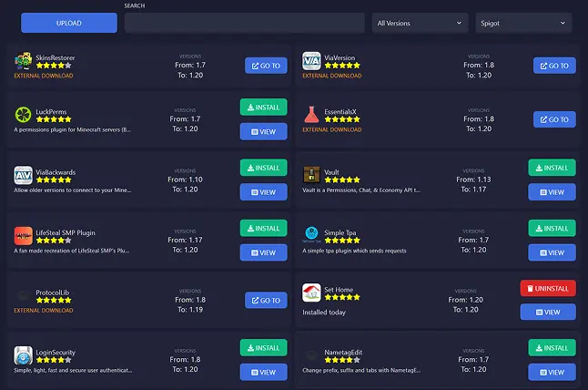
Task: View the NametagEdit plugin details
Action: click(552, 373)
